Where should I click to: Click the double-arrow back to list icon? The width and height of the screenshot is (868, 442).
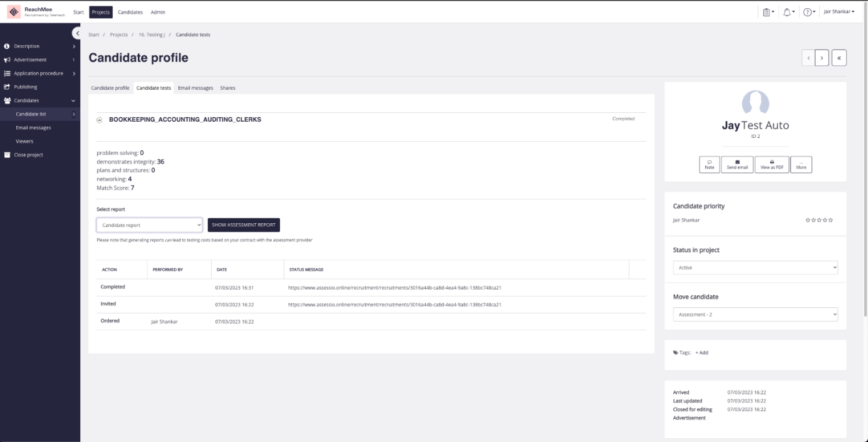[x=839, y=58]
